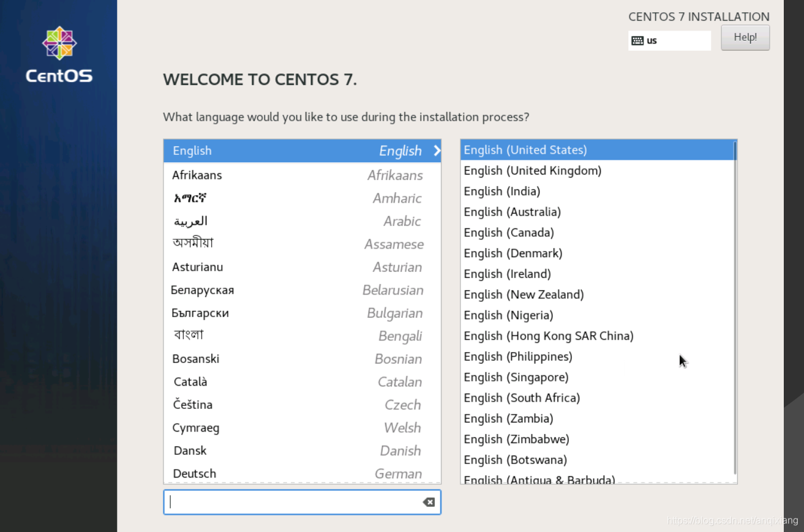Click the us keyboard layout indicator
Screen dimensions: 804x532
pos(669,40)
